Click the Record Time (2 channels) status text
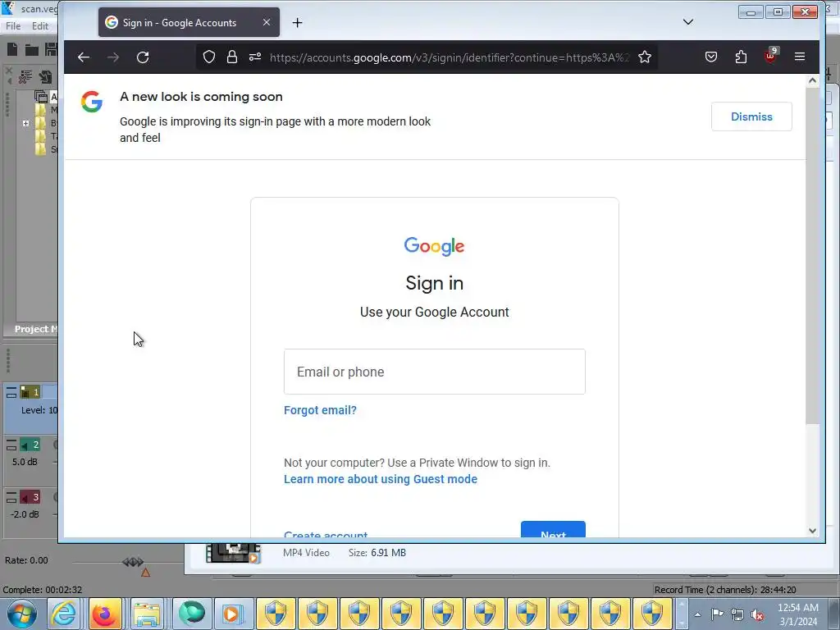 tap(725, 590)
